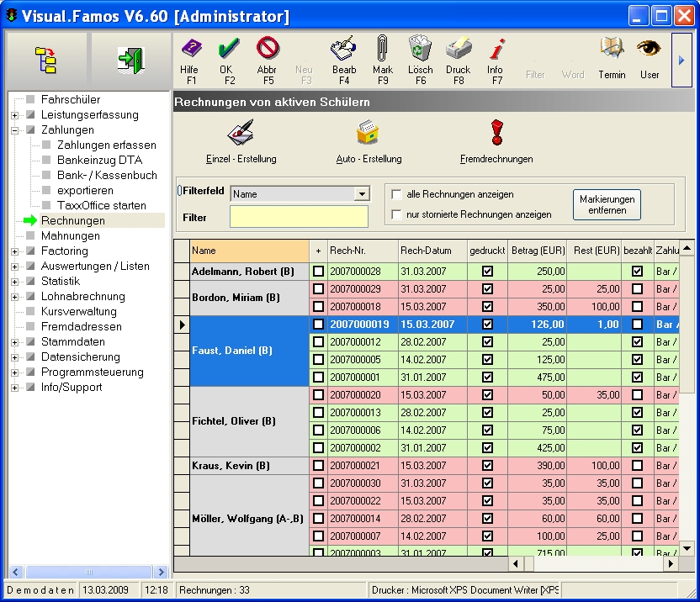700x602 pixels.
Task: Click the Abbr cancel icon
Action: click(x=268, y=49)
